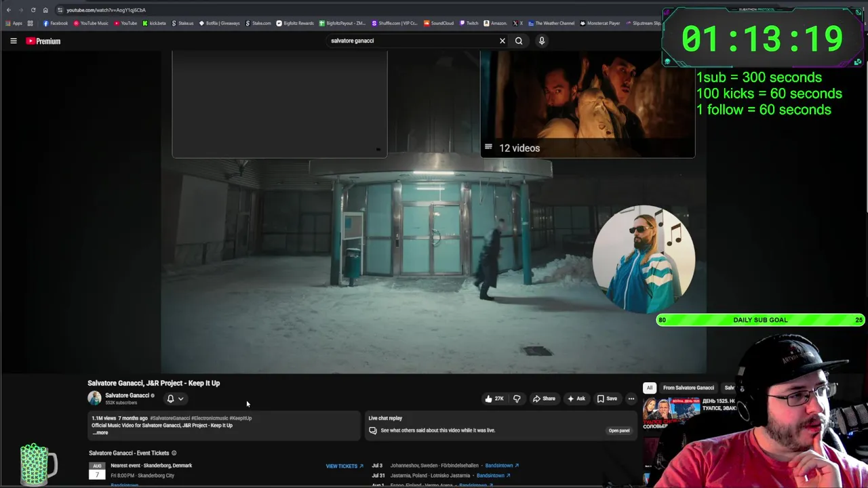Viewport: 868px width, 488px height.
Task: Start voice search with the microphone
Action: tap(542, 41)
